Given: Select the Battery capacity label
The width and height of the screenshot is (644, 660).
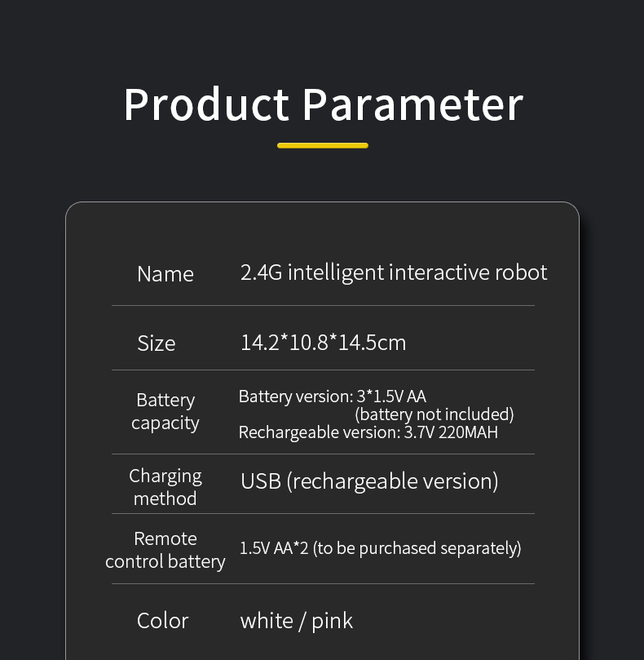Looking at the screenshot, I should [x=165, y=411].
